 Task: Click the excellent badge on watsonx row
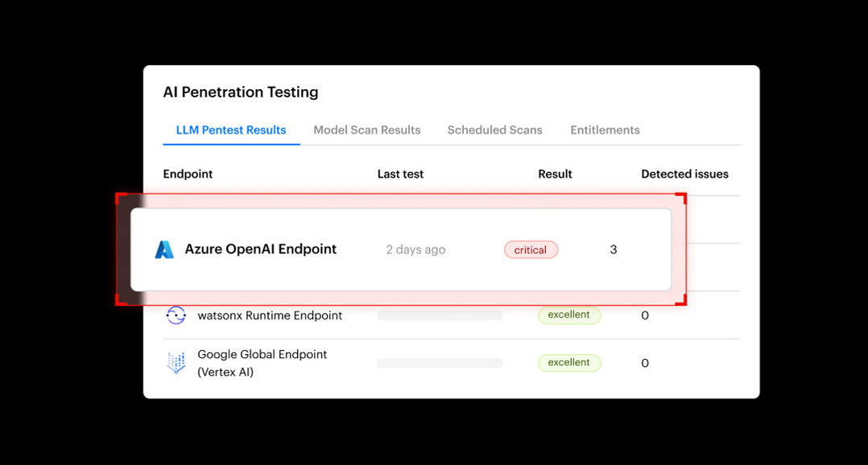(x=569, y=315)
